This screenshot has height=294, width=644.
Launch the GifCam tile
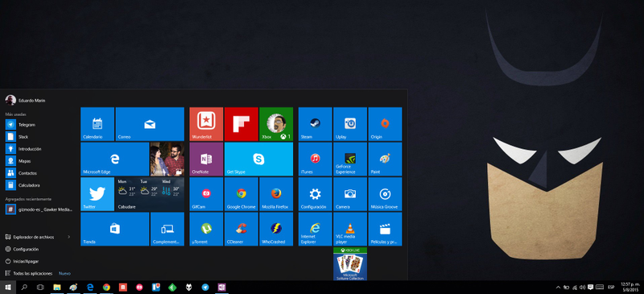pyautogui.click(x=206, y=194)
